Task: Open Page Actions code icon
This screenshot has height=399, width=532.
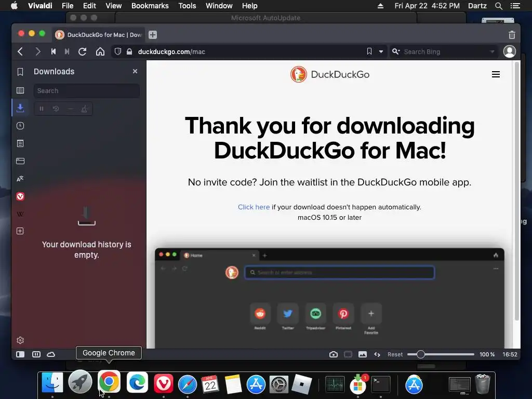Action: click(x=377, y=354)
